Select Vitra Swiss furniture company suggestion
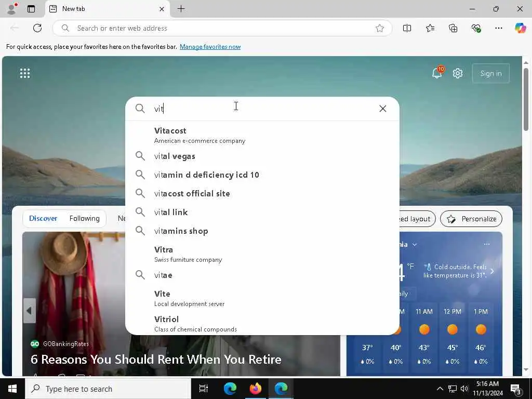 [262, 254]
